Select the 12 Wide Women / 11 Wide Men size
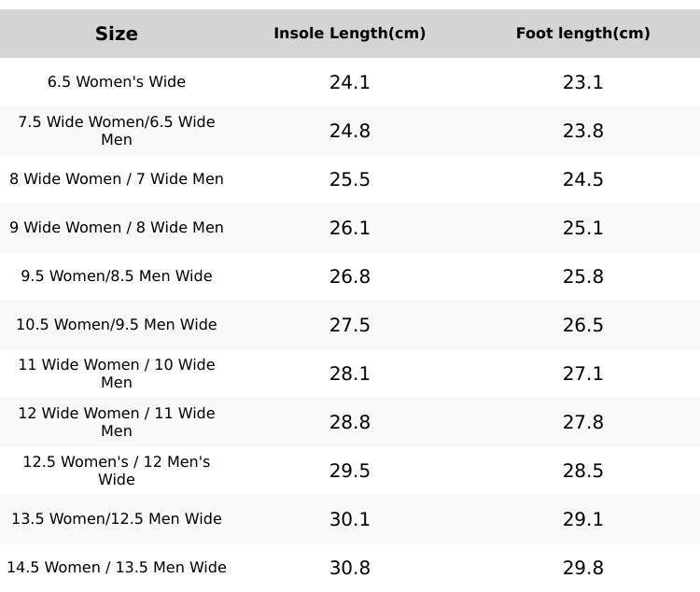The height and width of the screenshot is (592, 700). [x=117, y=422]
